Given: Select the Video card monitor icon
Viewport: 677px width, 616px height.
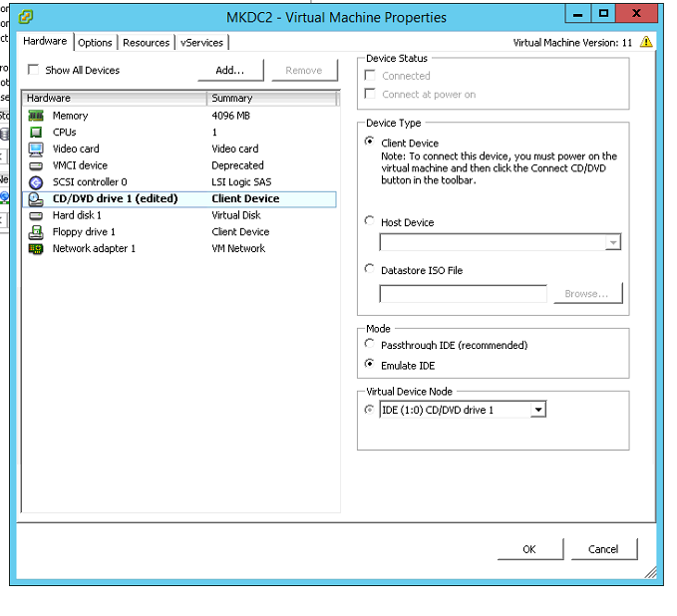Looking at the screenshot, I should (36, 149).
